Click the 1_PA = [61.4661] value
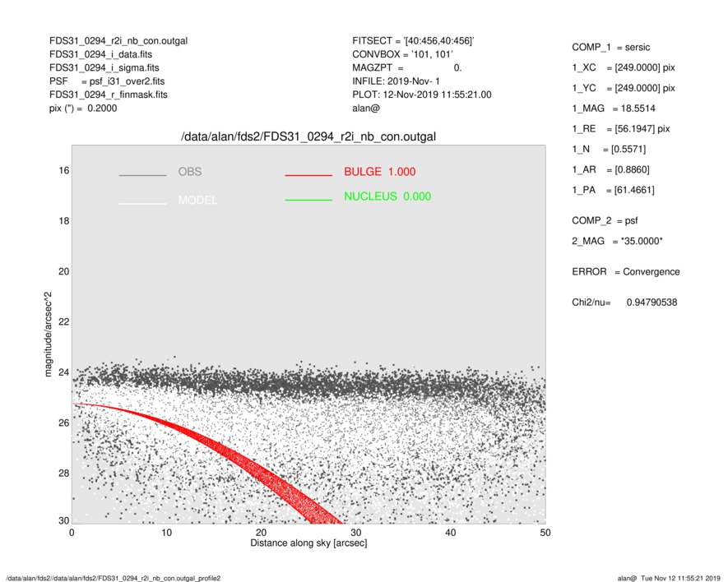This screenshot has width=728, height=582. click(x=614, y=190)
